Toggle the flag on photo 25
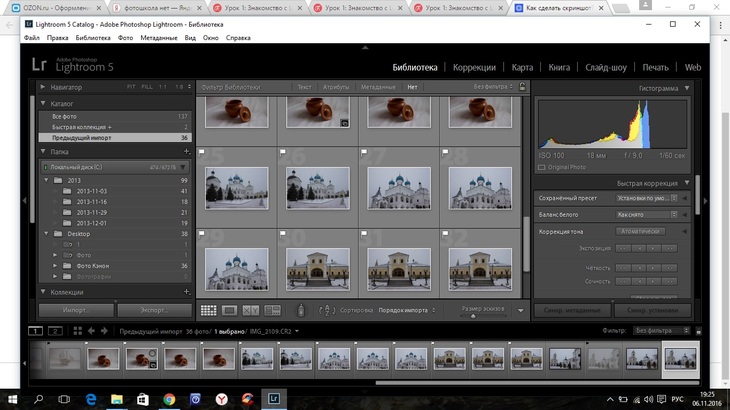The height and width of the screenshot is (410, 730). click(202, 152)
